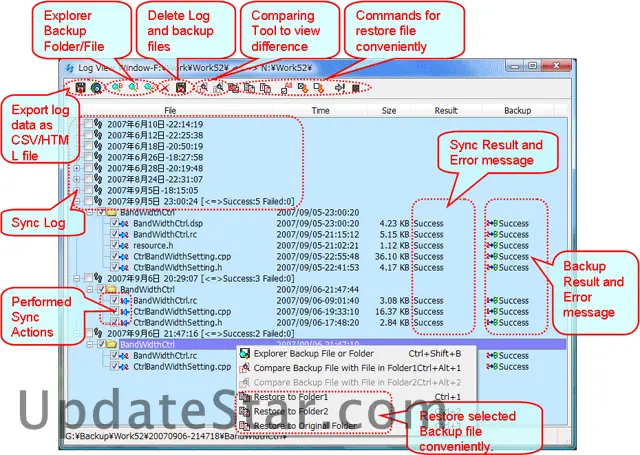
Task: Tick the checkbox for 2007年6月12日-22:25:38 log
Action: pyautogui.click(x=89, y=135)
